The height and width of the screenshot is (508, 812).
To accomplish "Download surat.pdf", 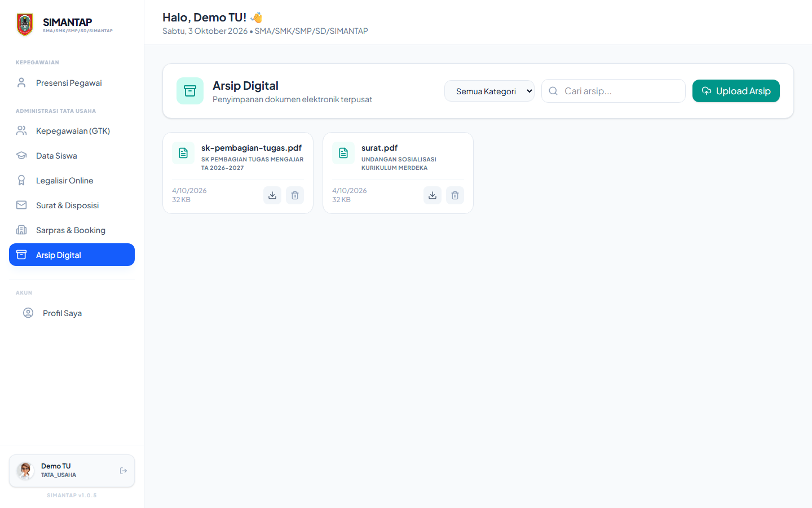I will click(x=433, y=195).
